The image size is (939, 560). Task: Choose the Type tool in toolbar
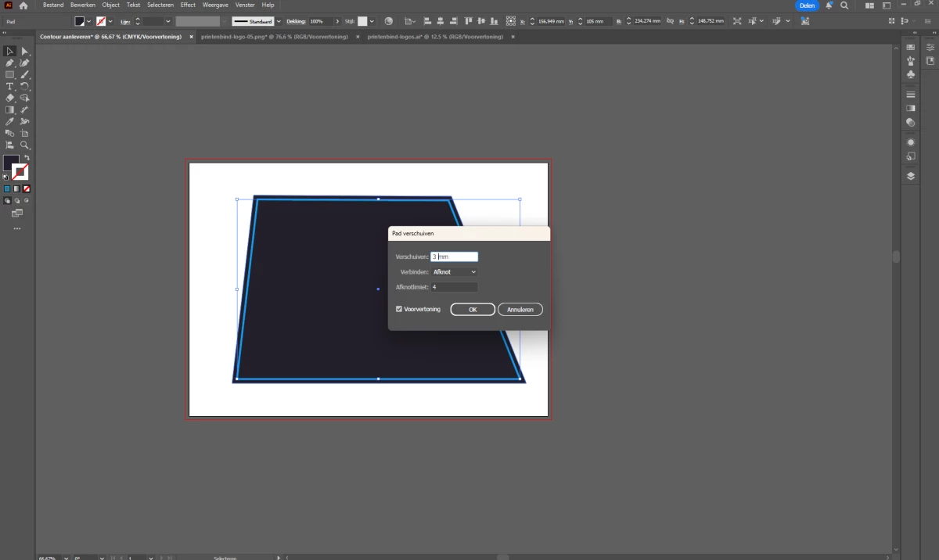(x=9, y=86)
